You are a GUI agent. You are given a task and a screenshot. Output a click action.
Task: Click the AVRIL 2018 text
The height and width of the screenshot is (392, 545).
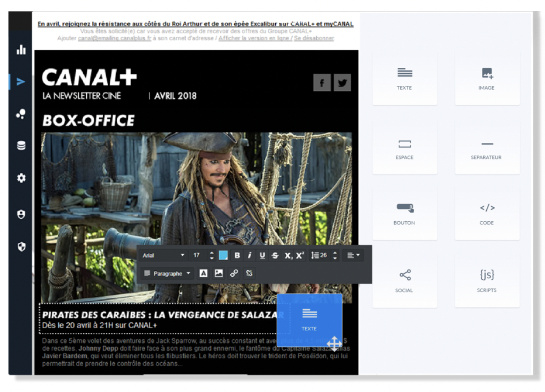(175, 96)
